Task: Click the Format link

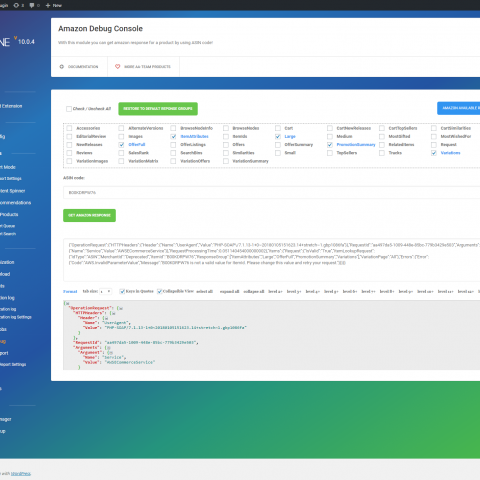Action: [70, 291]
